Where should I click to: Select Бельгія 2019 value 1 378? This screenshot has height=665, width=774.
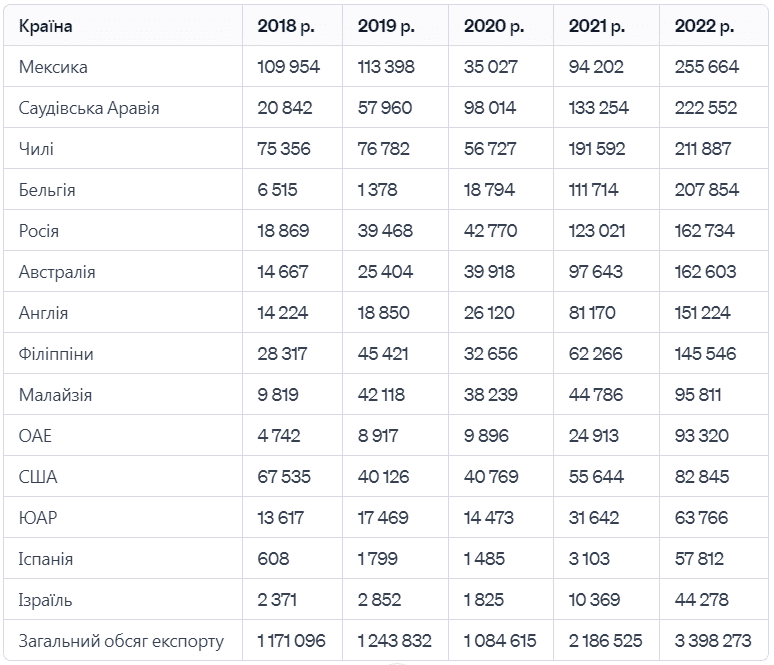point(377,190)
